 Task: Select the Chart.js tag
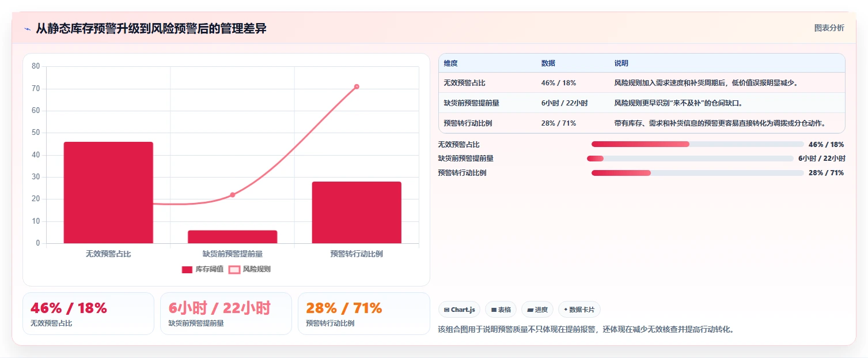[x=459, y=310]
